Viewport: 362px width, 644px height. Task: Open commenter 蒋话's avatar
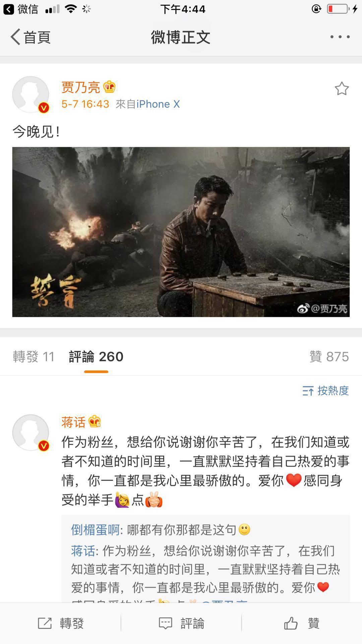point(31,433)
